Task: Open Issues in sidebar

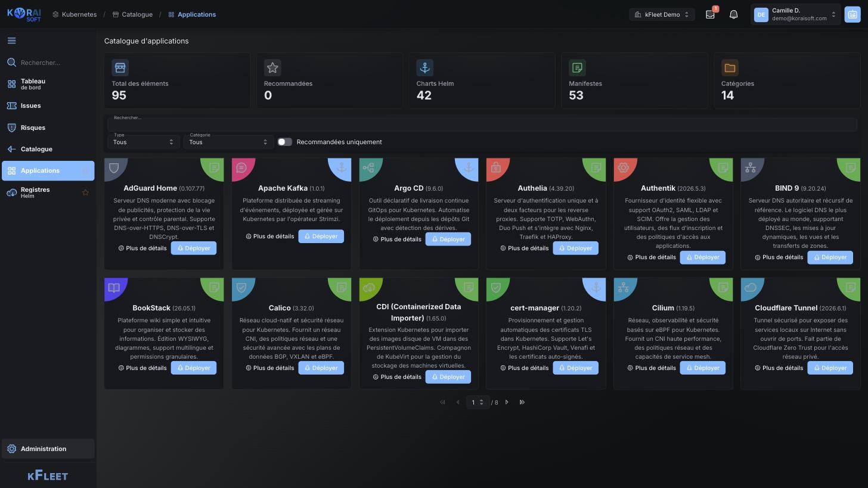Action: (x=48, y=105)
